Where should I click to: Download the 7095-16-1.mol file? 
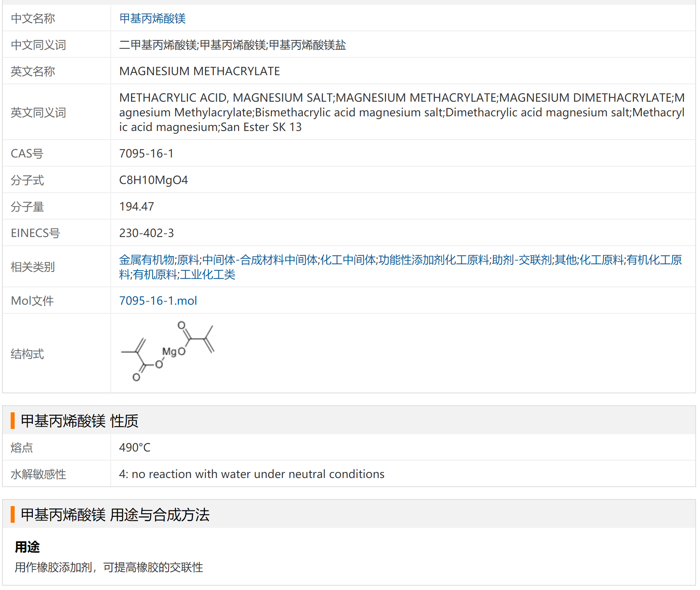(158, 301)
